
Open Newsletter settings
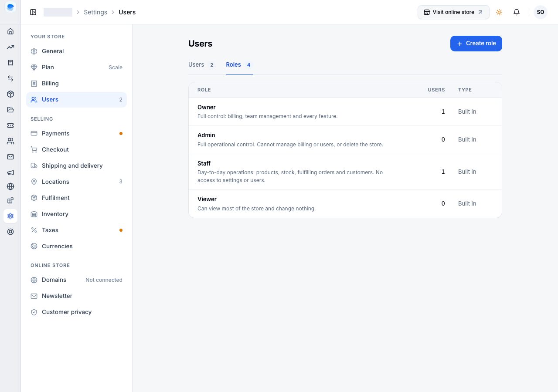pyautogui.click(x=77, y=296)
